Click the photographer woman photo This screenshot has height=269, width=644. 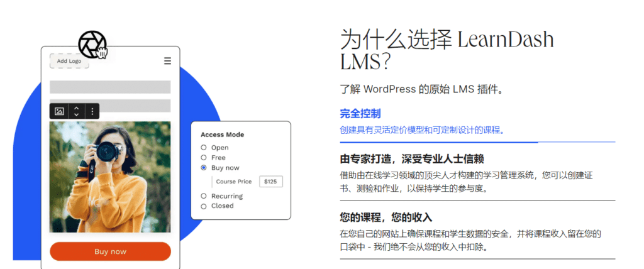click(x=110, y=177)
